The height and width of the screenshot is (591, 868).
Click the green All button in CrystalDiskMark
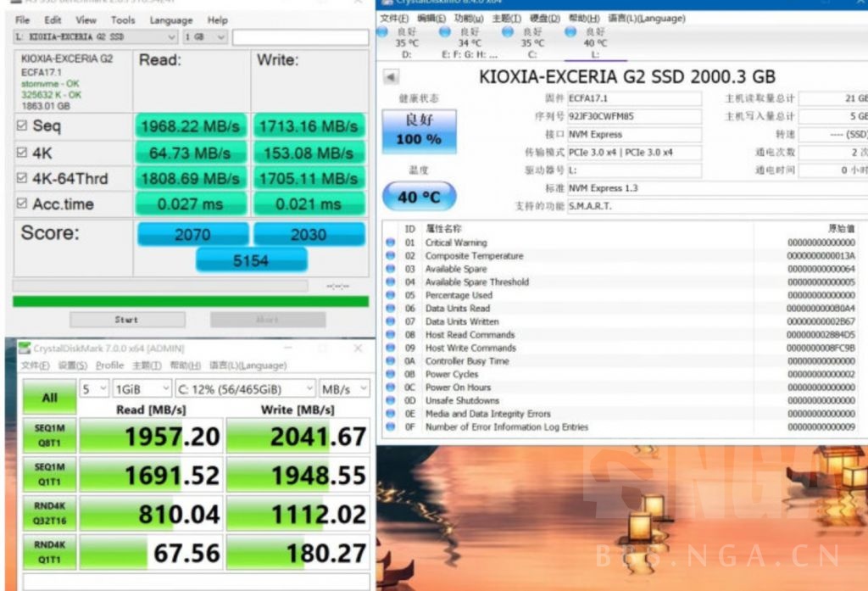coord(49,397)
